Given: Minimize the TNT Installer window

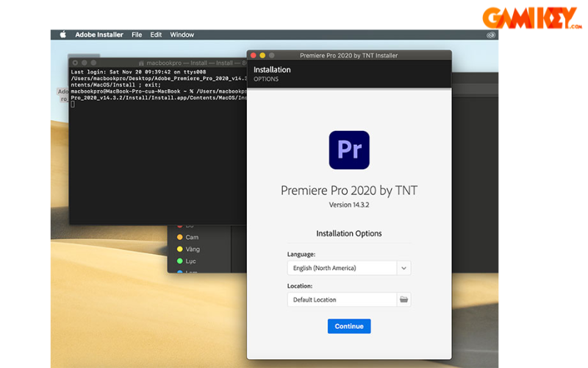Looking at the screenshot, I should 262,56.
